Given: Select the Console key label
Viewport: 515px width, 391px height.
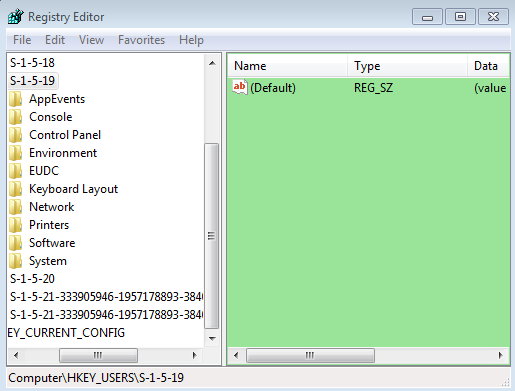Looking at the screenshot, I should pos(51,117).
